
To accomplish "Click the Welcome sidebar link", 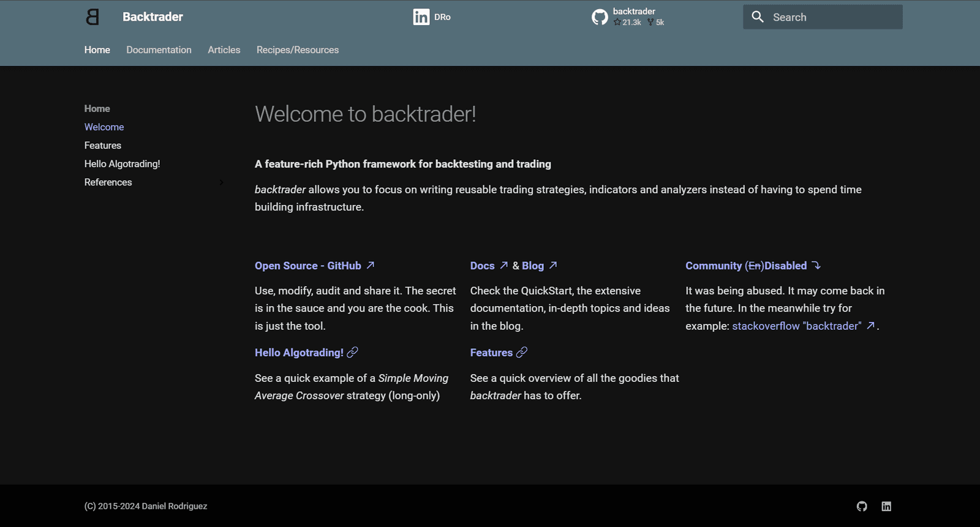I will [x=104, y=127].
